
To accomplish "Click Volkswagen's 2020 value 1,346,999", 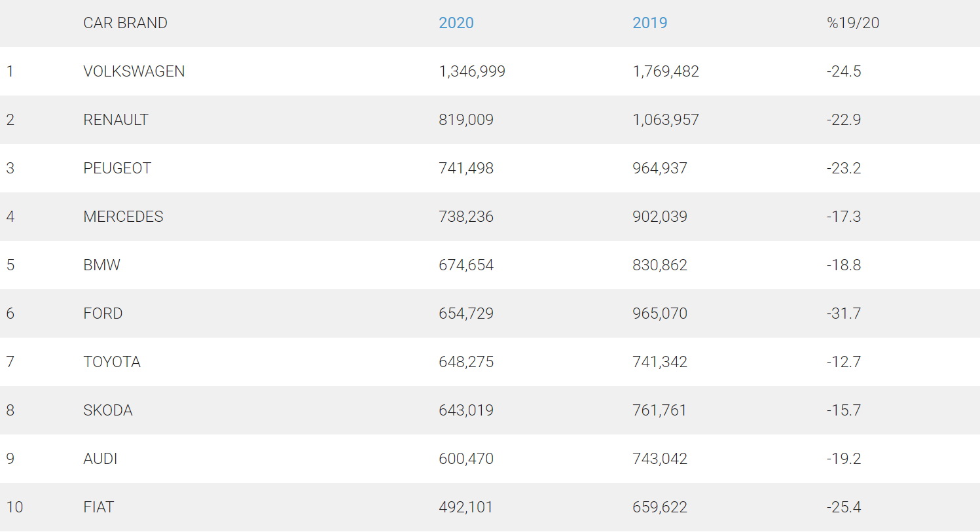I will coord(471,71).
